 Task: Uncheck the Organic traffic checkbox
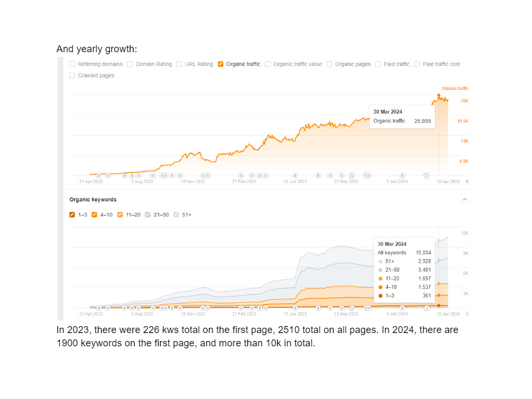coord(221,64)
